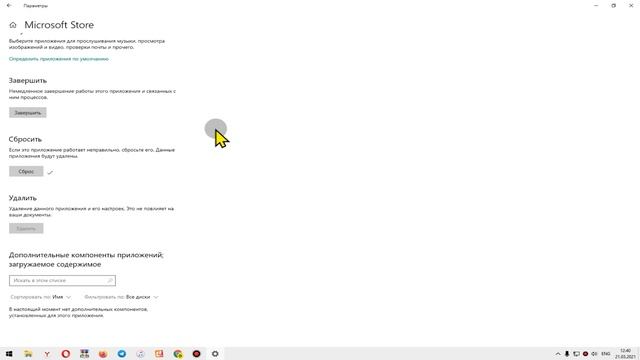
Task: Open Settings home via the house icon
Action: pyautogui.click(x=13, y=25)
